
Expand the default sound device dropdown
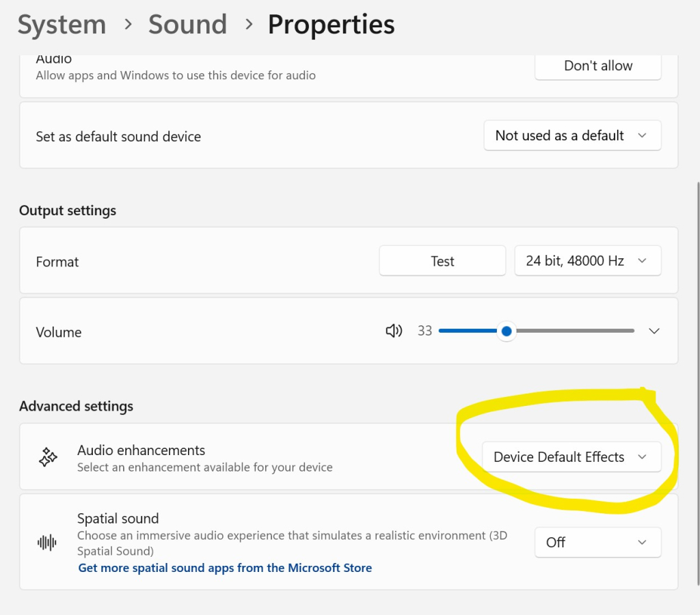pos(571,135)
